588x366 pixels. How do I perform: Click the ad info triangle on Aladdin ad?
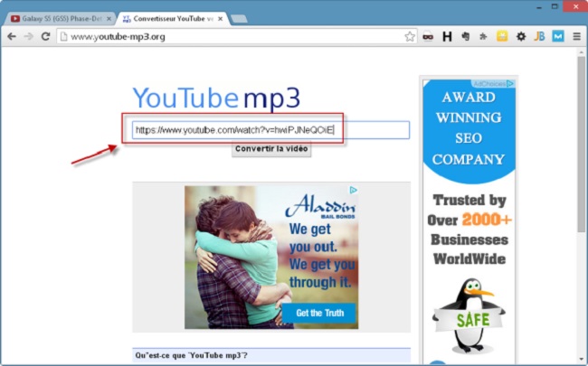point(353,190)
